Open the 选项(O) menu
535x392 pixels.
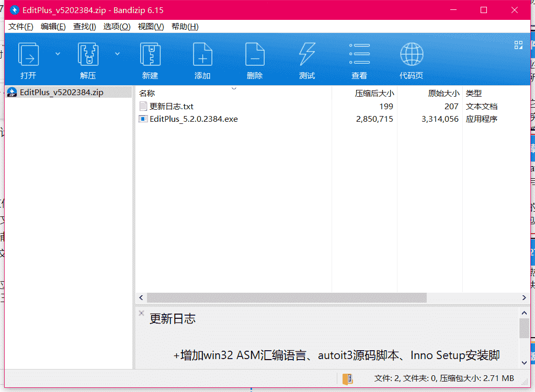click(x=117, y=27)
